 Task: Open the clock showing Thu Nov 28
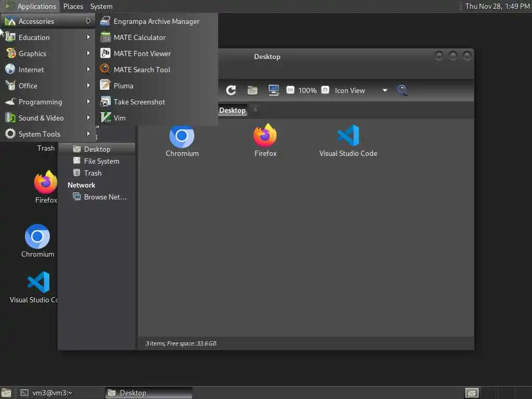click(497, 6)
